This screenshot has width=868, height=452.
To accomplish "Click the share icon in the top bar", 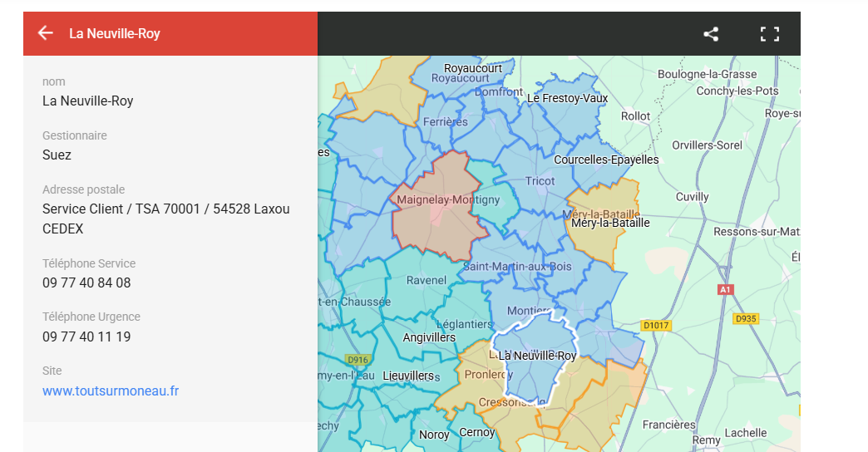I will point(711,34).
